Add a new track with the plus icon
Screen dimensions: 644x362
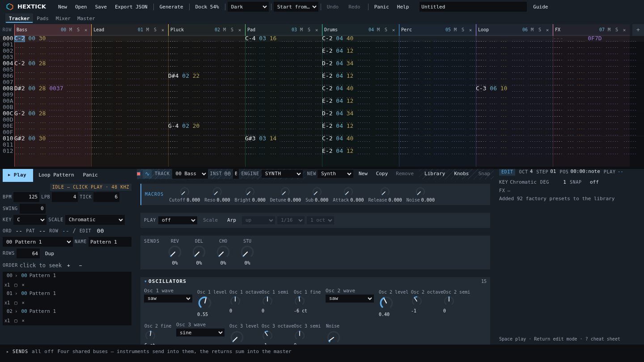click(638, 30)
